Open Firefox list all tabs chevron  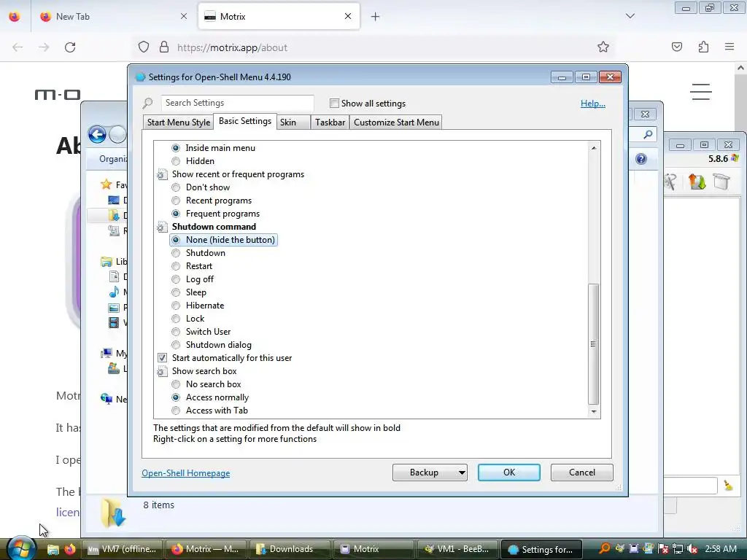pyautogui.click(x=630, y=16)
